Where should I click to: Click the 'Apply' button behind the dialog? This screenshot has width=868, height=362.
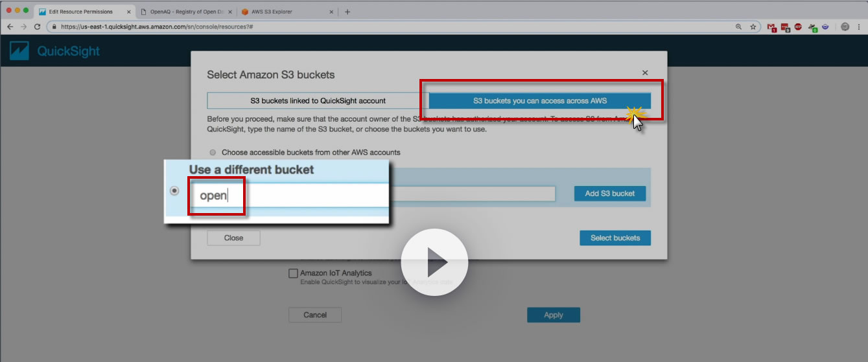[x=554, y=315]
